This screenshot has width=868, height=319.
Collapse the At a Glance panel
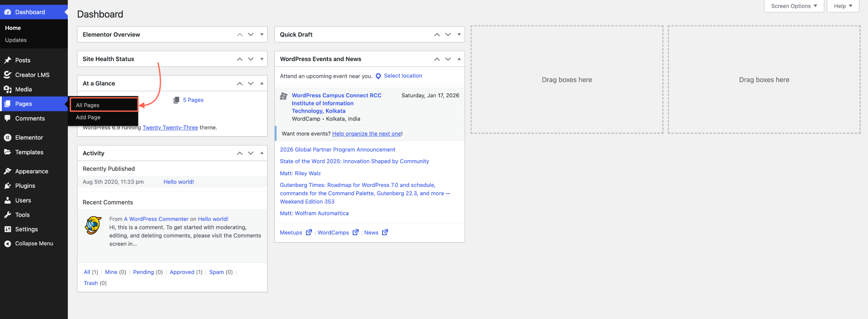click(262, 83)
